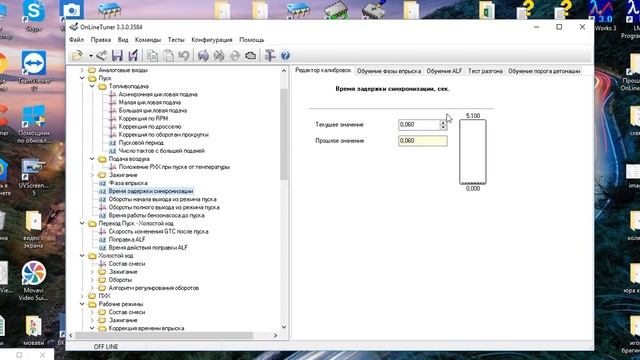Click the Undo curved arrow icon

(184, 56)
